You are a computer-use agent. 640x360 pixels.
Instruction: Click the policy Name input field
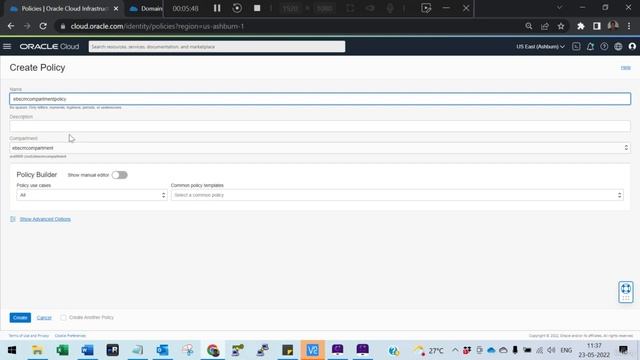pyautogui.click(x=320, y=99)
